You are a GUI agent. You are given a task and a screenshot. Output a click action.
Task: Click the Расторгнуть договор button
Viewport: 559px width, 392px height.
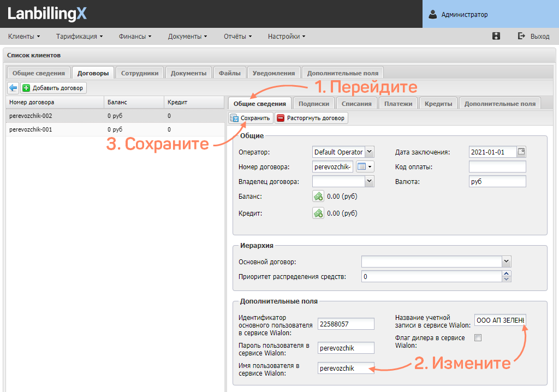311,118
